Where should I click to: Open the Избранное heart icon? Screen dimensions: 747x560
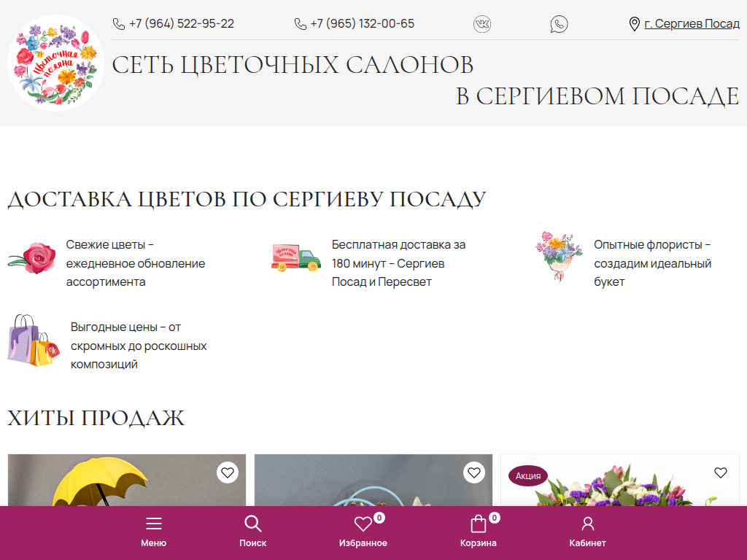[363, 523]
